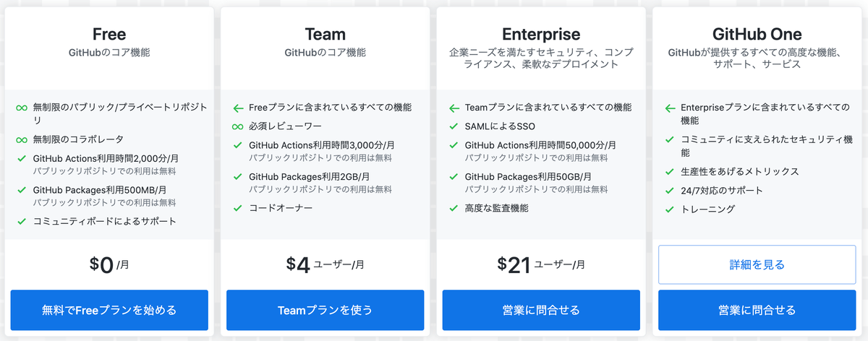Click the checkmark beside SAMLによるSSO

(x=454, y=127)
